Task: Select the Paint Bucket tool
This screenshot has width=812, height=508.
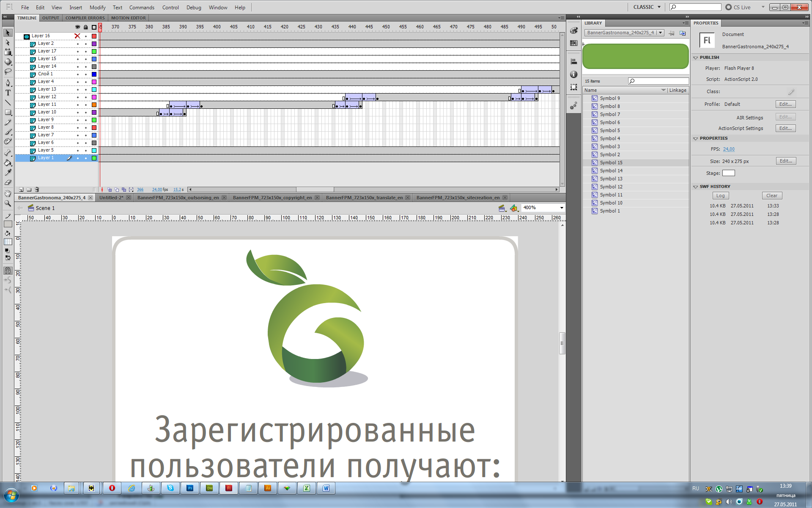Action: pyautogui.click(x=8, y=163)
